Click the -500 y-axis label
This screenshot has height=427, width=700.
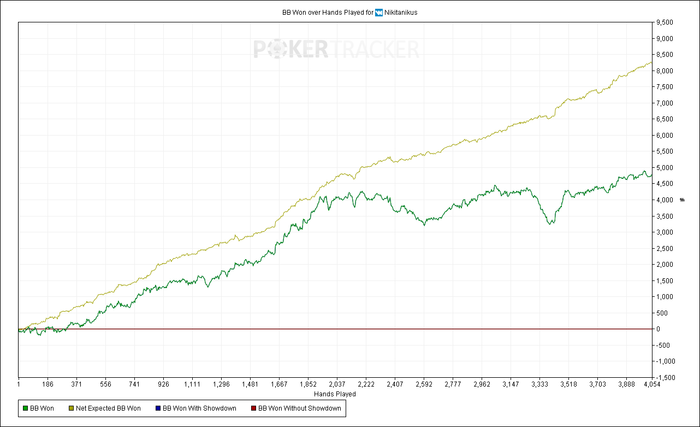click(x=663, y=345)
